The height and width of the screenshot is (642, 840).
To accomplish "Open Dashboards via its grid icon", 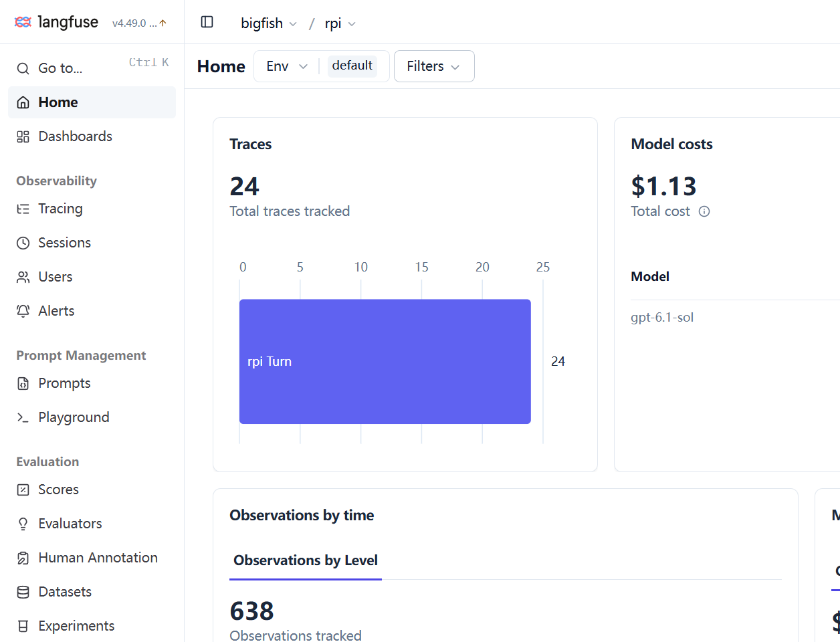I will point(23,136).
